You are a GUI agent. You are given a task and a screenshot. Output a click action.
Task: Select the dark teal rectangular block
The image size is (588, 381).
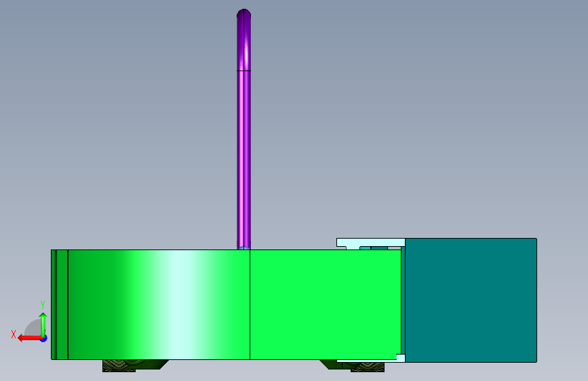click(x=471, y=300)
